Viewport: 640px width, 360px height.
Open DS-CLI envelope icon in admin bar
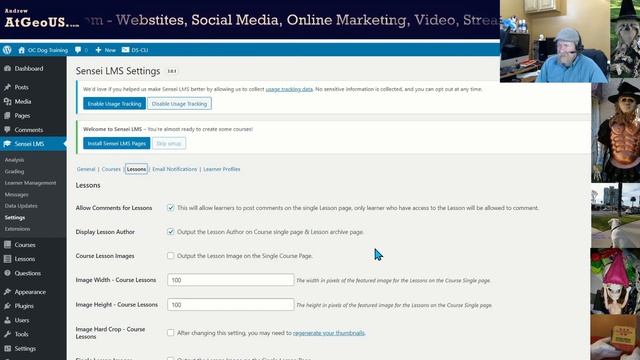point(125,50)
